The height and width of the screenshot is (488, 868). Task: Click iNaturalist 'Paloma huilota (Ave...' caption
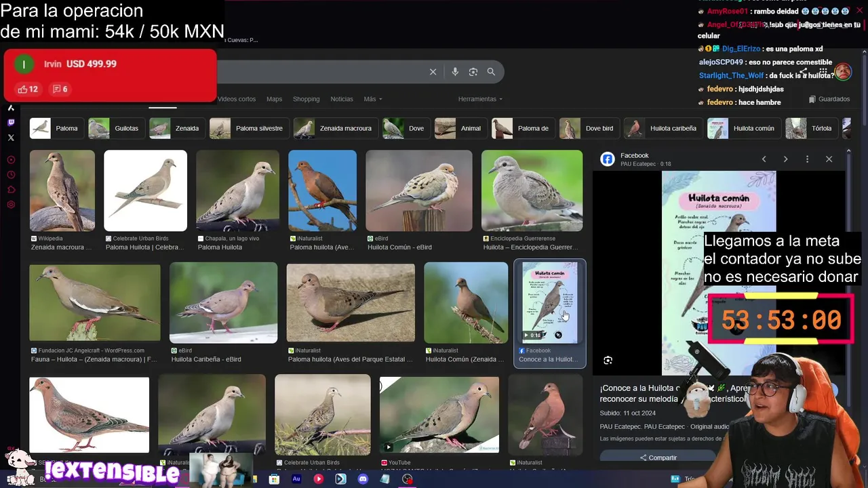point(322,247)
